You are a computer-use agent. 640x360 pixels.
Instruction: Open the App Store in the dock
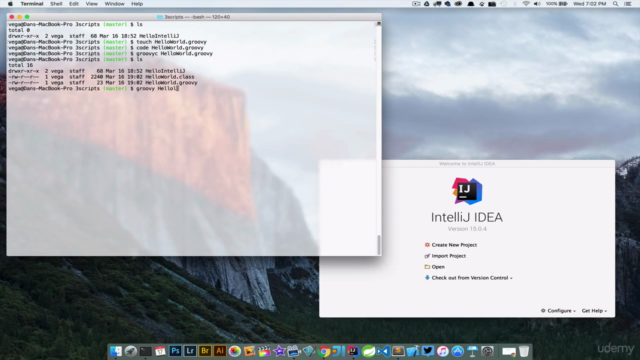pyautogui.click(x=457, y=351)
